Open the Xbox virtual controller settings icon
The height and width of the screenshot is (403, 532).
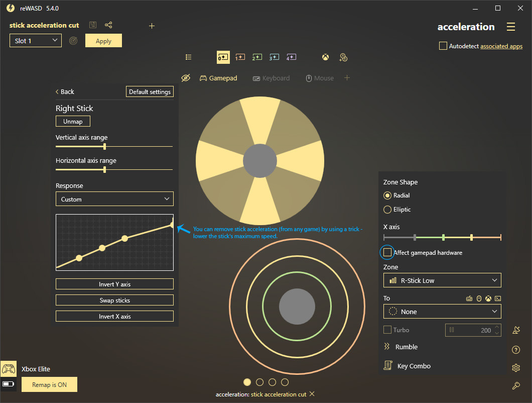coord(326,57)
